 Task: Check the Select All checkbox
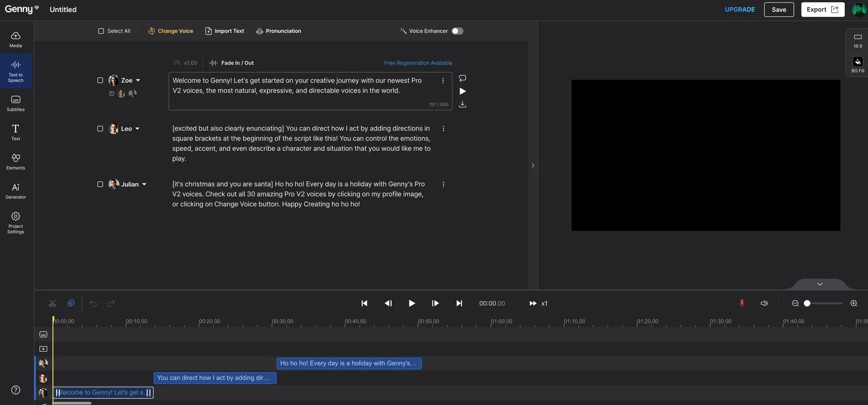click(101, 31)
